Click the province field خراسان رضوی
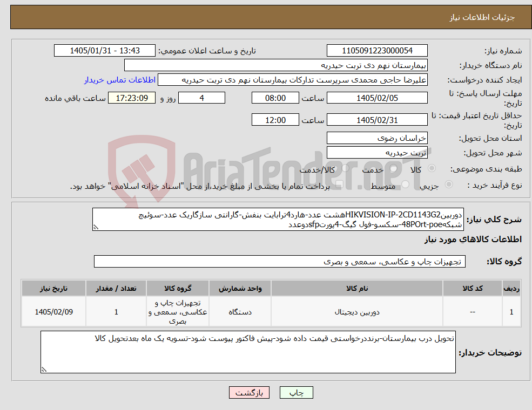The image size is (532, 410). click(377, 138)
